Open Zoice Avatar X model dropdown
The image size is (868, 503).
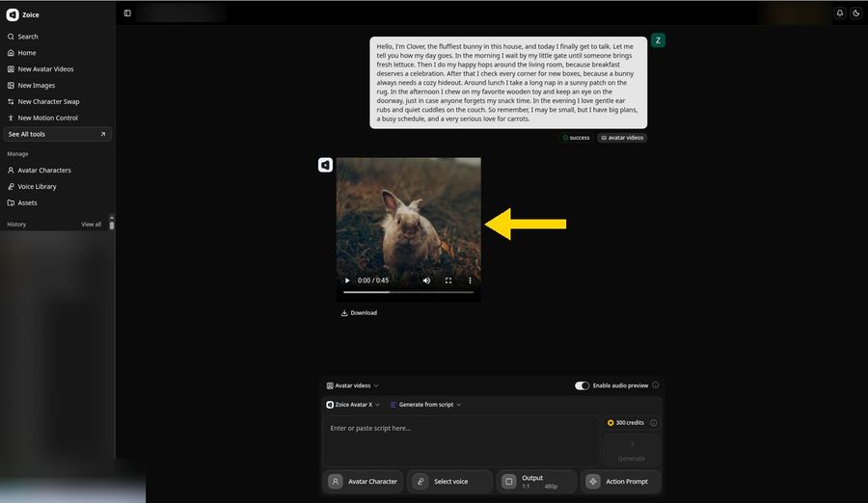[x=353, y=405]
